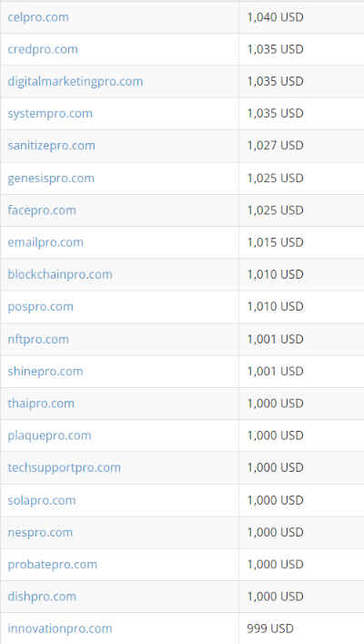The image size is (364, 644).
Task: Click the thaipro.com link
Action: (41, 404)
